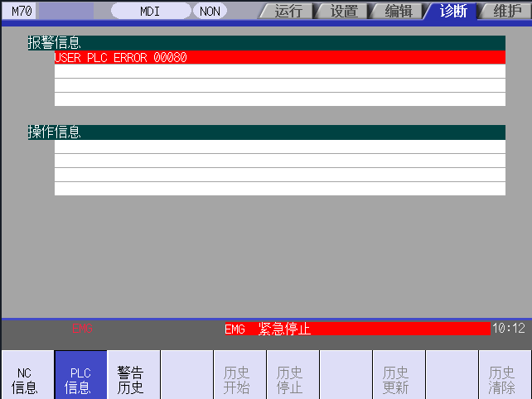Select the PLC 信息 softkey
Screen dimensions: 532x399
coord(80,375)
